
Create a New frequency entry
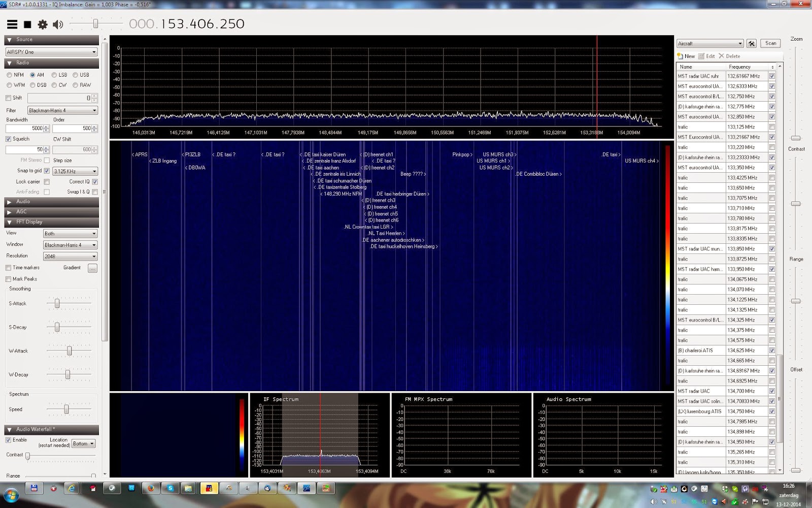point(686,56)
